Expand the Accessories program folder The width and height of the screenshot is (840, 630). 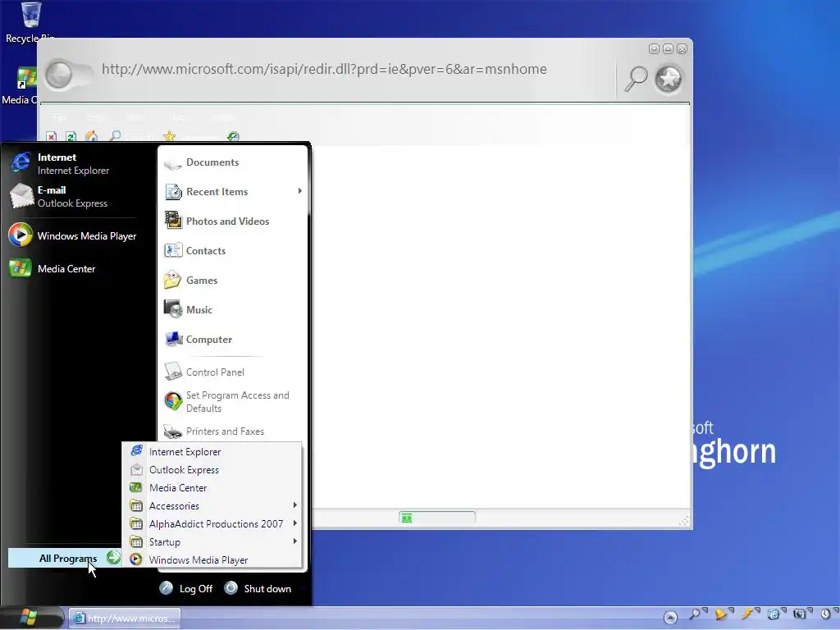coord(212,505)
